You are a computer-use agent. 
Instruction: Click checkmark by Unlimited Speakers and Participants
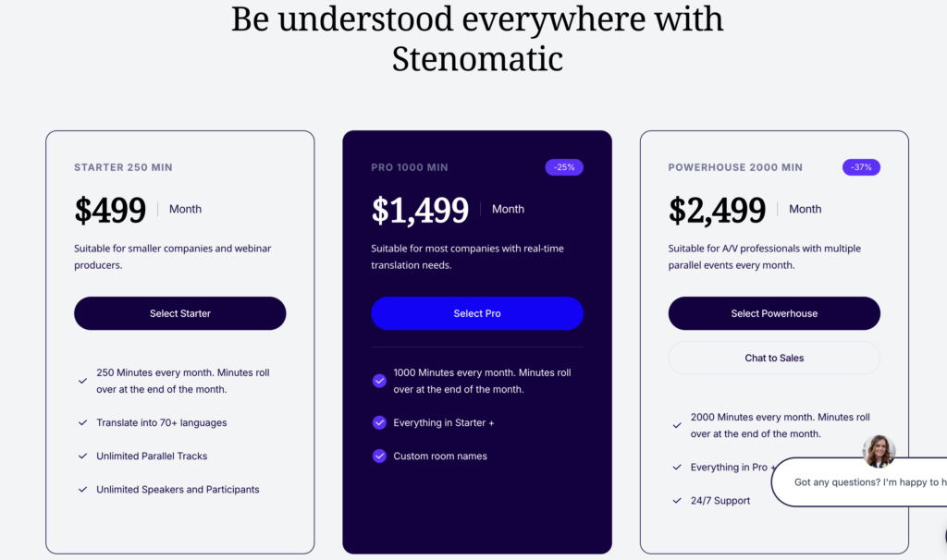83,490
